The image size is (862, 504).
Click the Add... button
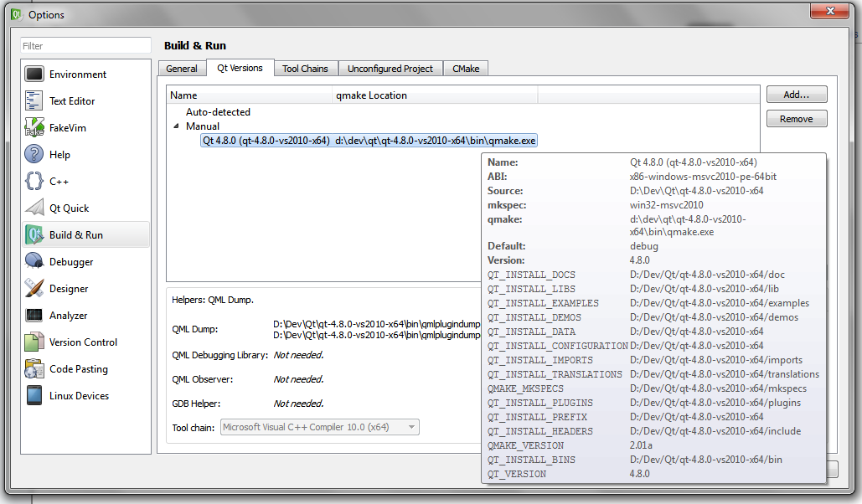tap(796, 95)
